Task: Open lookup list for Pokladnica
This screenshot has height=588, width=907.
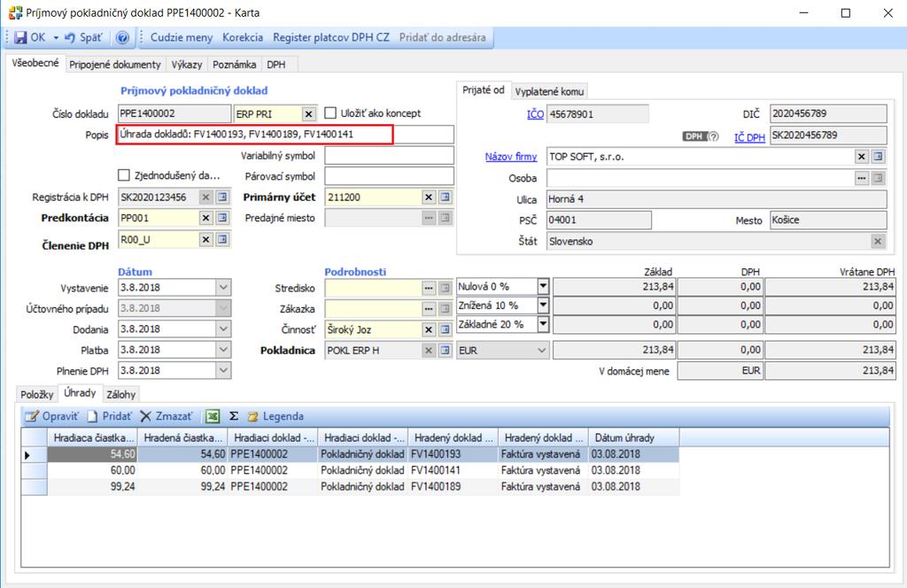Action: click(445, 351)
